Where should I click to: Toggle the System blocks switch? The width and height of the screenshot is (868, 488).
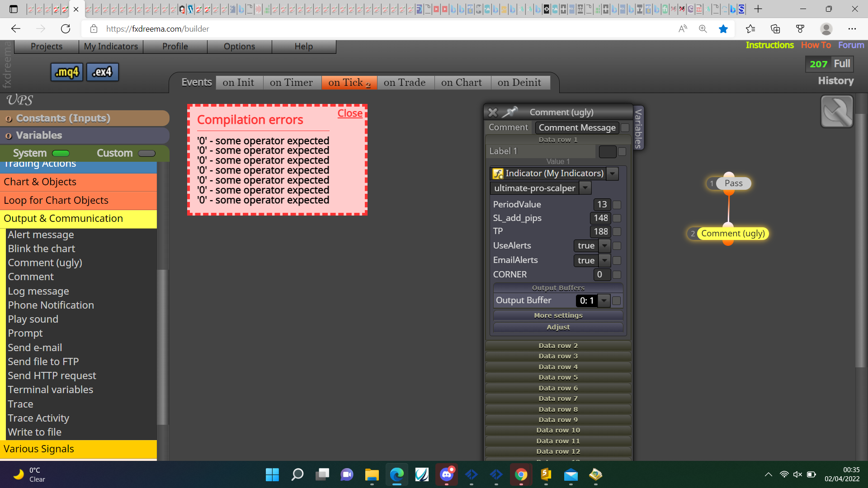point(61,153)
